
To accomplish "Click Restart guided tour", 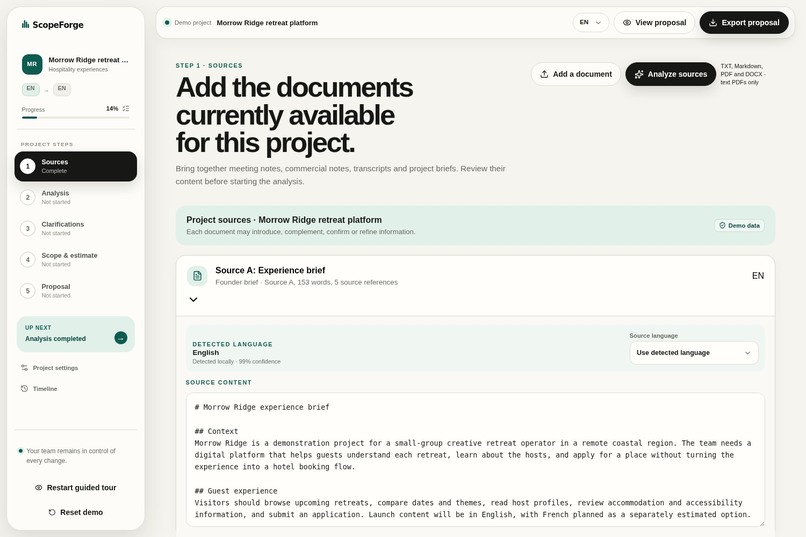I will [x=76, y=487].
